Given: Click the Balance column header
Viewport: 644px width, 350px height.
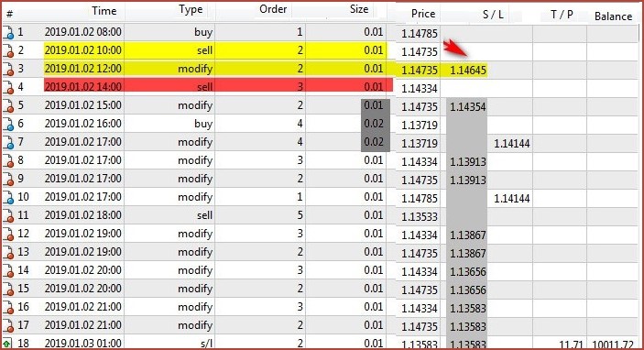Looking at the screenshot, I should click(x=613, y=16).
